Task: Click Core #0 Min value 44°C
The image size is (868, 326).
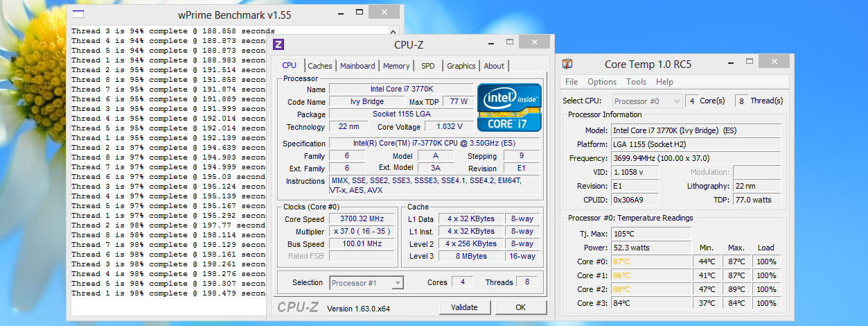Action: 707,261
